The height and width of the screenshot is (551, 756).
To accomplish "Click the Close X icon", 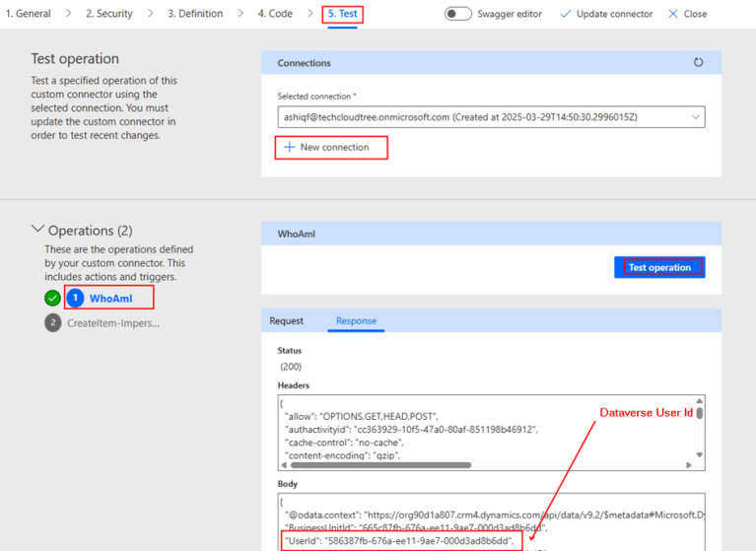I will point(673,14).
